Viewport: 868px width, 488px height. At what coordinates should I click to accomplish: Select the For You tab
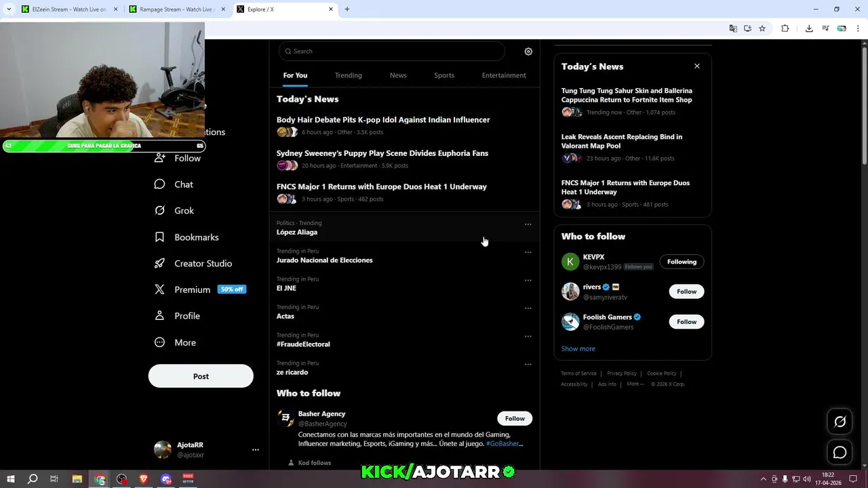point(295,75)
